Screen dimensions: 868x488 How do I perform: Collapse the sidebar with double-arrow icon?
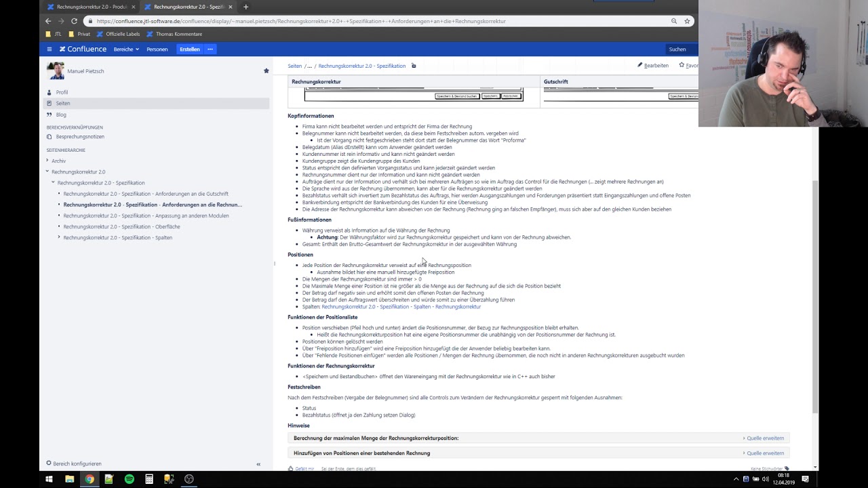[258, 464]
